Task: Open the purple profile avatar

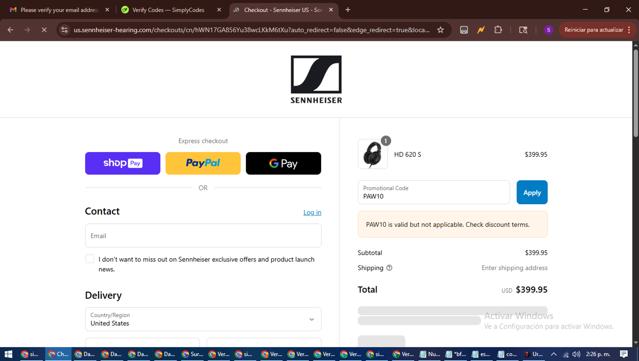Action: 549,30
